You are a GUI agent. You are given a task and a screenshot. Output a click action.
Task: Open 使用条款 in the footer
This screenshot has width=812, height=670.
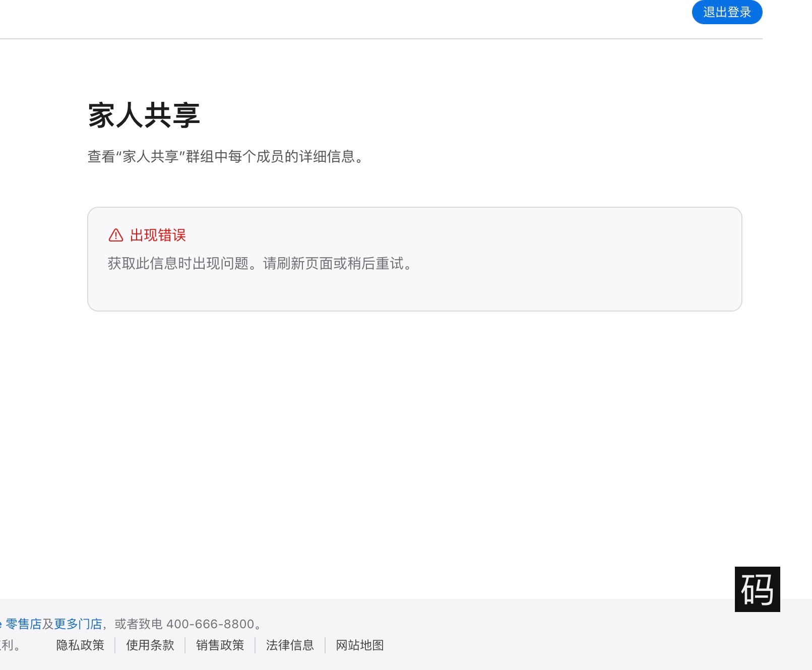[150, 645]
